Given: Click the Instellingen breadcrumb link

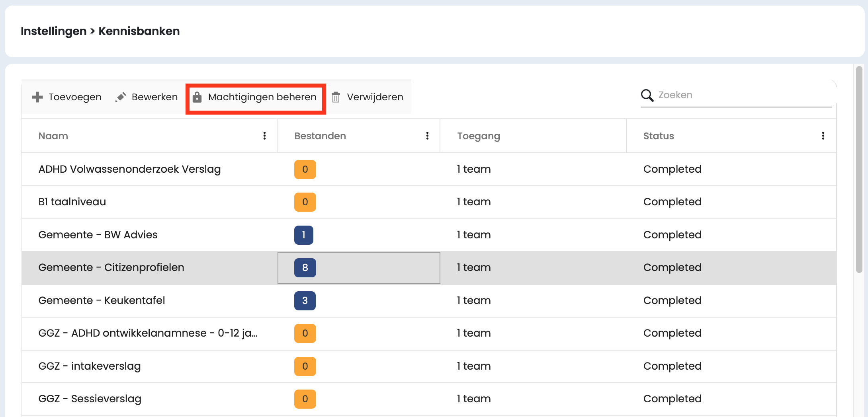Looking at the screenshot, I should coord(53,31).
